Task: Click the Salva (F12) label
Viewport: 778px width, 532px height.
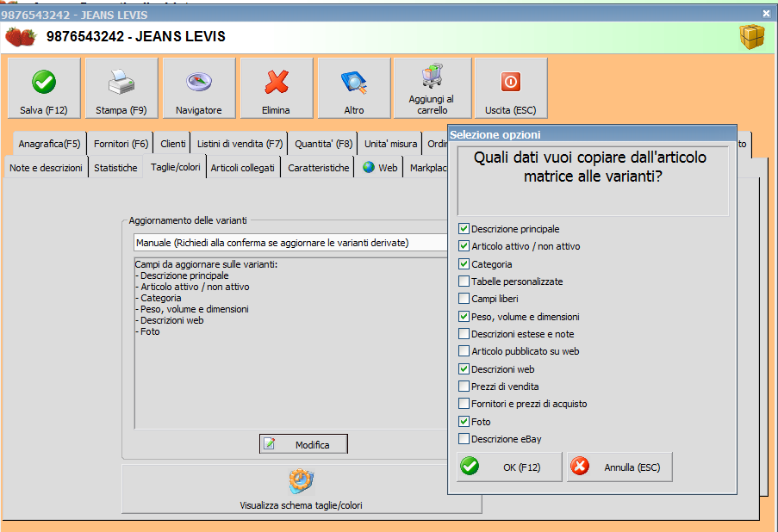Action: point(44,110)
